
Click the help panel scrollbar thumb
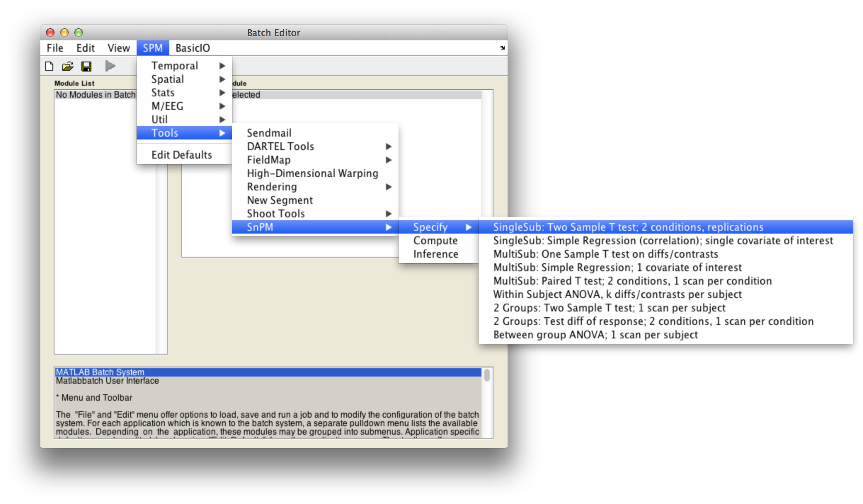pyautogui.click(x=487, y=375)
